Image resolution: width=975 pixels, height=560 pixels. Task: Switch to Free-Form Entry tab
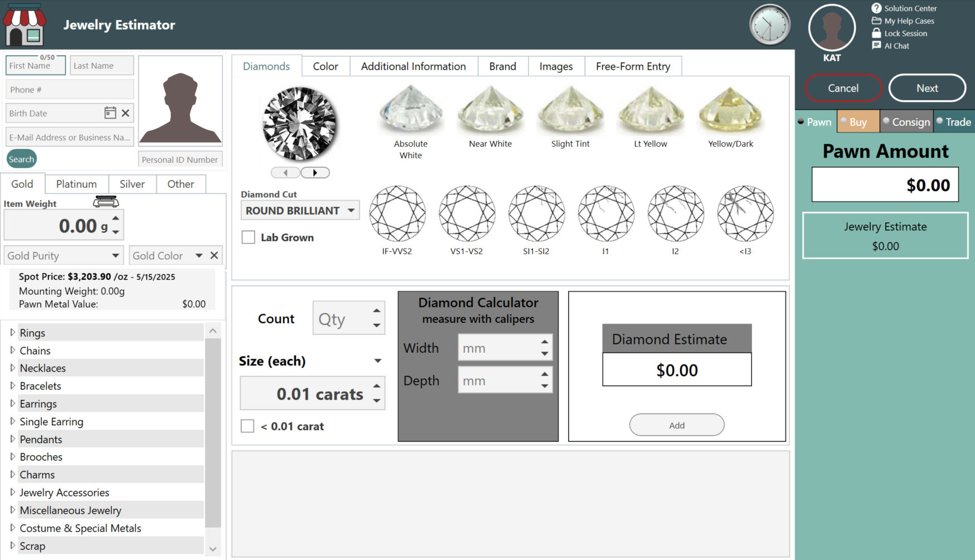pyautogui.click(x=633, y=66)
